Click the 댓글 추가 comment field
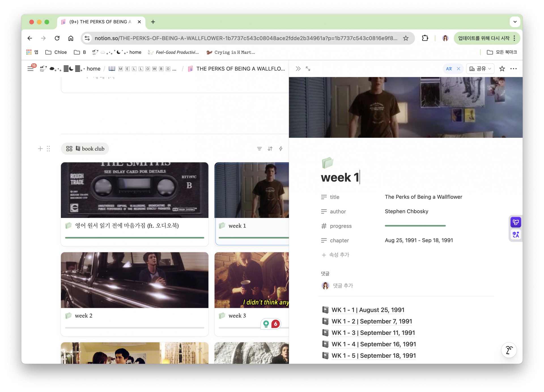This screenshot has width=544, height=392. pos(343,286)
